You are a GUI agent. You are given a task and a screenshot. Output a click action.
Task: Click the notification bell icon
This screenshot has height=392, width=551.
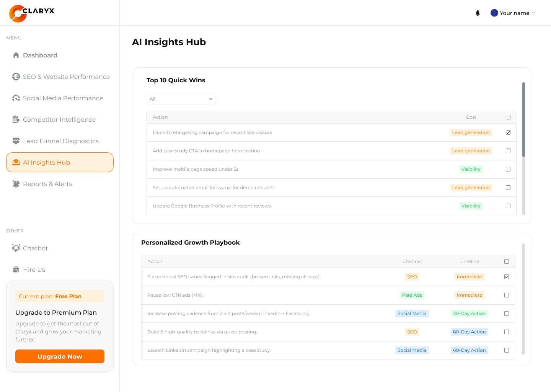478,13
